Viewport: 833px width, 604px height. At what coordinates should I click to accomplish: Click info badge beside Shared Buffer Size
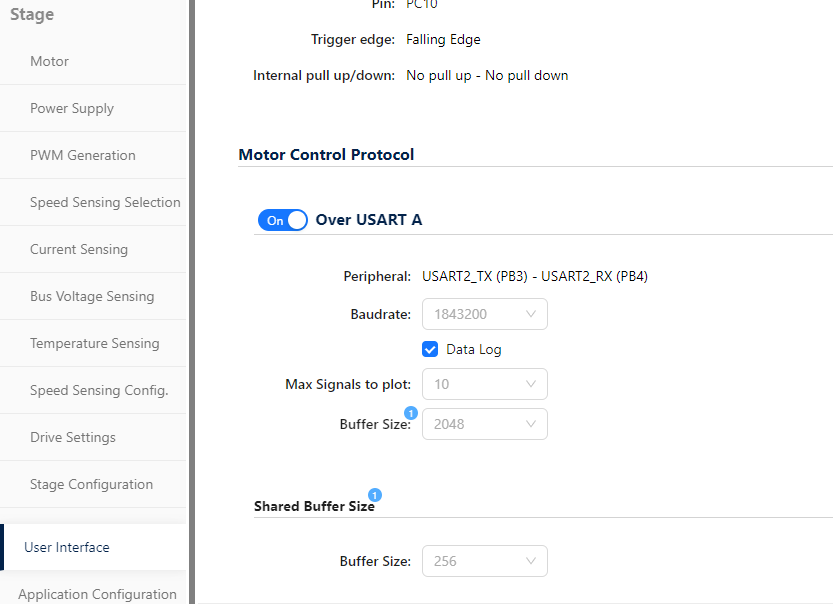[374, 494]
